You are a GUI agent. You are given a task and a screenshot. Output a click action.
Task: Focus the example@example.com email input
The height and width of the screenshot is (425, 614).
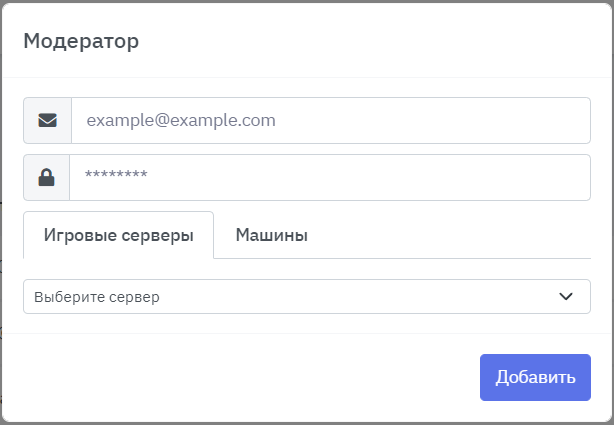pyautogui.click(x=330, y=120)
